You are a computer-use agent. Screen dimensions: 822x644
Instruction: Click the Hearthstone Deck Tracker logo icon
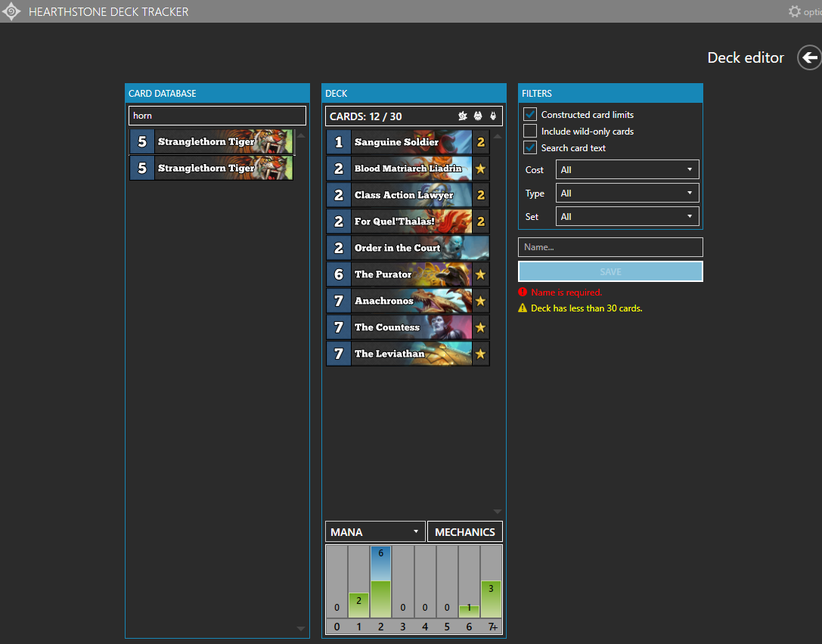pos(11,11)
